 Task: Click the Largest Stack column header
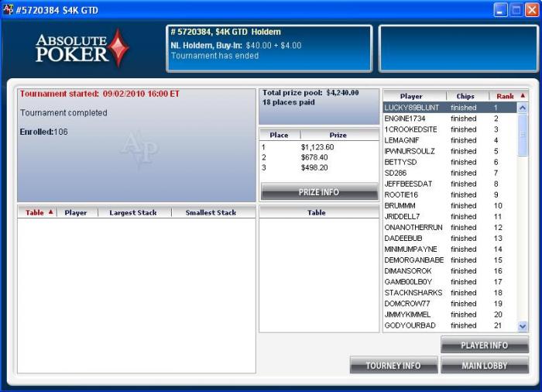pyautogui.click(x=135, y=212)
